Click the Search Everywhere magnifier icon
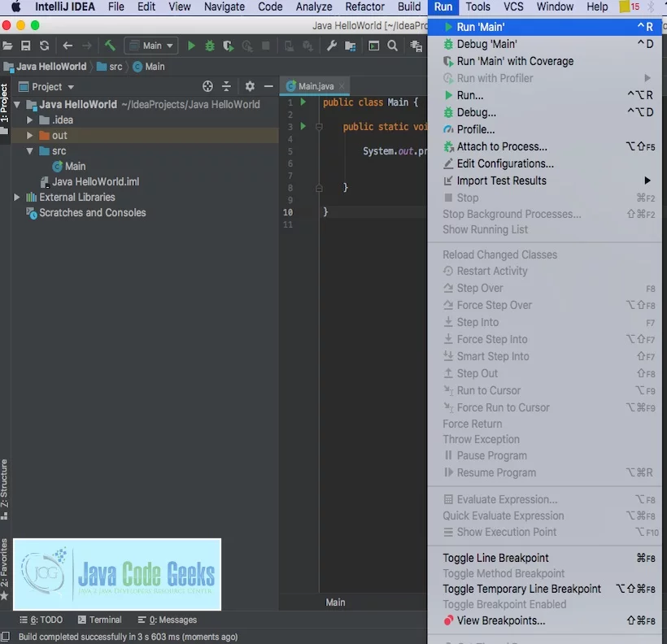Image resolution: width=667 pixels, height=644 pixels. point(393,46)
